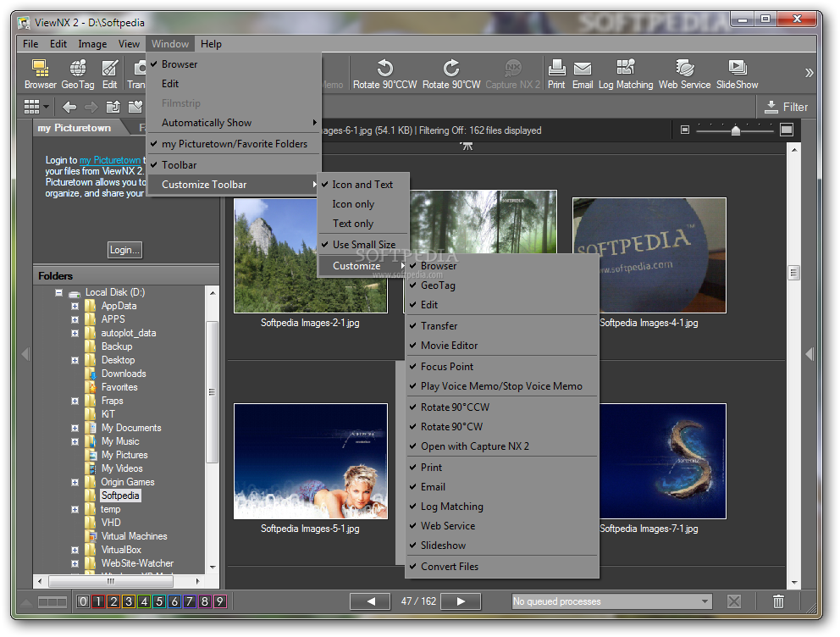Open Log Matching from the toolbar
This screenshot has height=637, width=840.
(x=626, y=74)
